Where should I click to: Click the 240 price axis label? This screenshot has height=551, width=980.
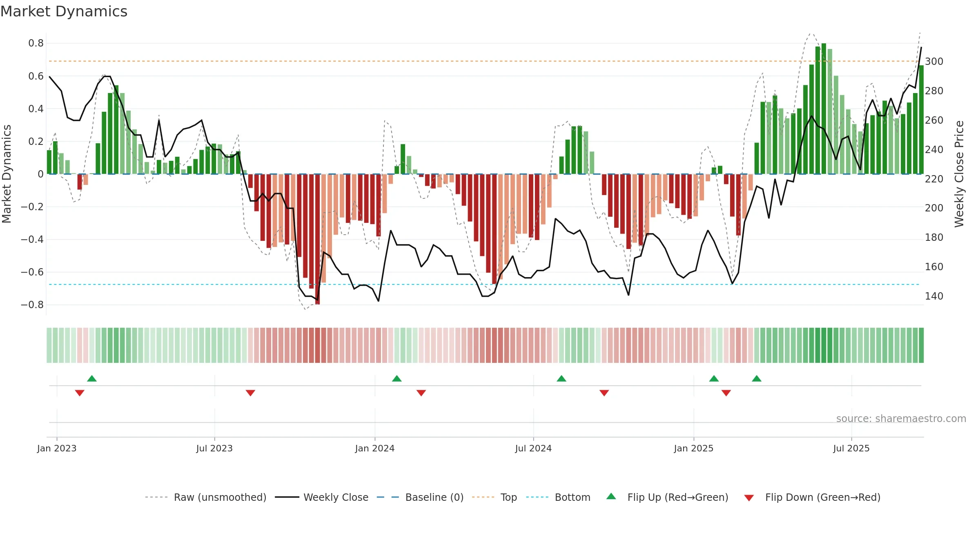coord(934,149)
